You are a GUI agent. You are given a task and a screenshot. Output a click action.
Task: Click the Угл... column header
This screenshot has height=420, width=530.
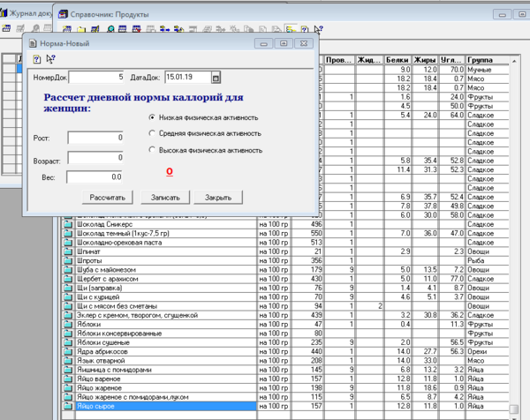(x=451, y=60)
